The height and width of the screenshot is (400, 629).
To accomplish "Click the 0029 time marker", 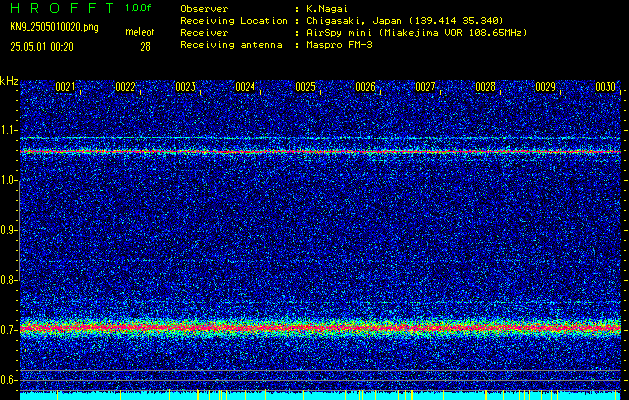I will (x=546, y=87).
